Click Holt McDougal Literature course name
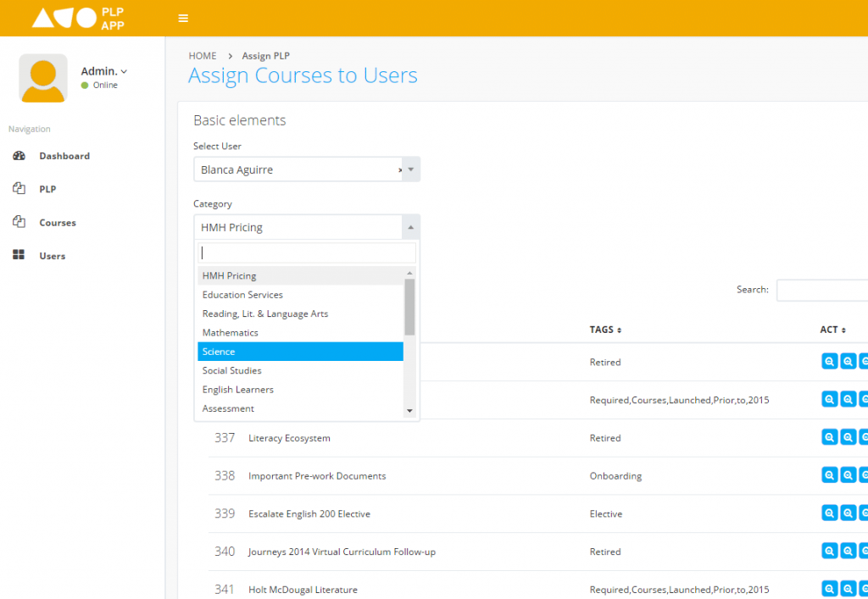Screen dimensions: 868x599 coord(303,590)
